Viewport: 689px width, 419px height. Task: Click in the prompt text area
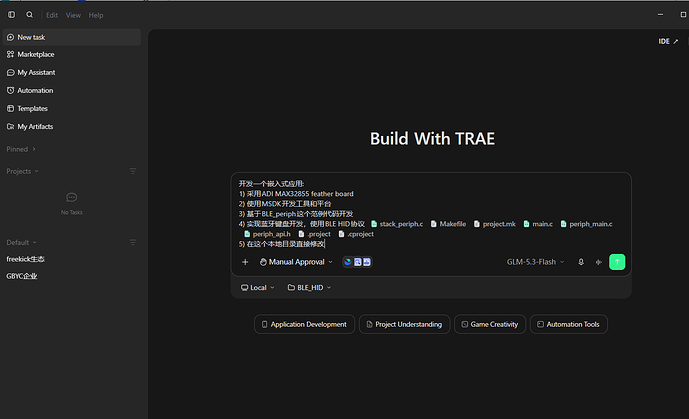431,213
